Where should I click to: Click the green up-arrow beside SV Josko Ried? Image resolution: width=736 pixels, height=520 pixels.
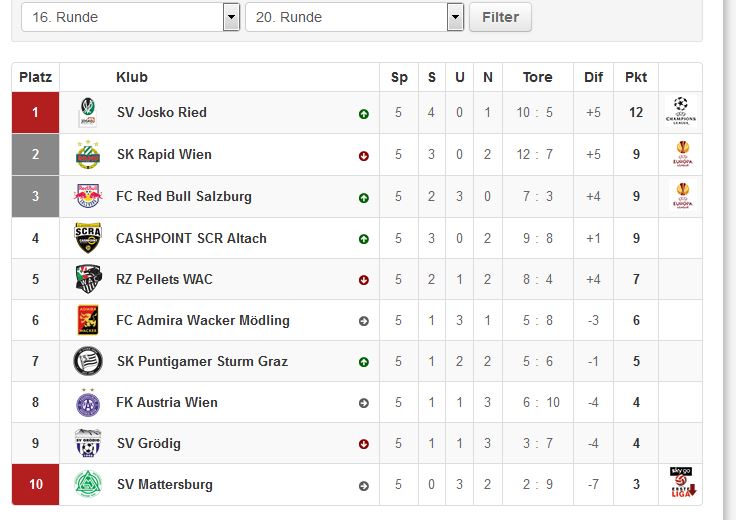(x=364, y=114)
